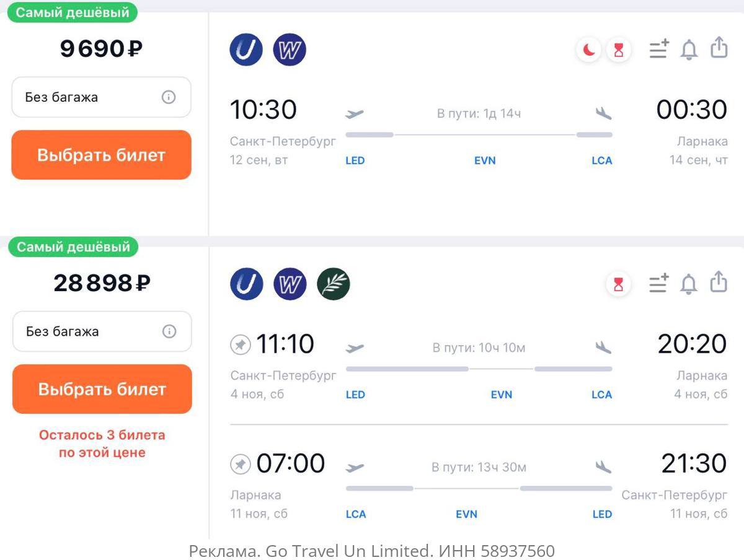Screen dimensions: 744x560
Task: Open baggage info on 28898₽ ticket
Action: click(169, 331)
